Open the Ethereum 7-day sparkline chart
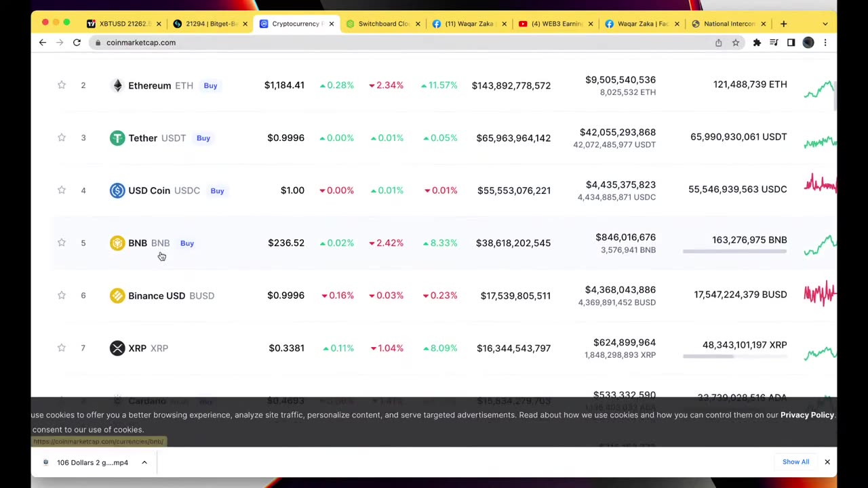The width and height of the screenshot is (868, 488). [820, 89]
